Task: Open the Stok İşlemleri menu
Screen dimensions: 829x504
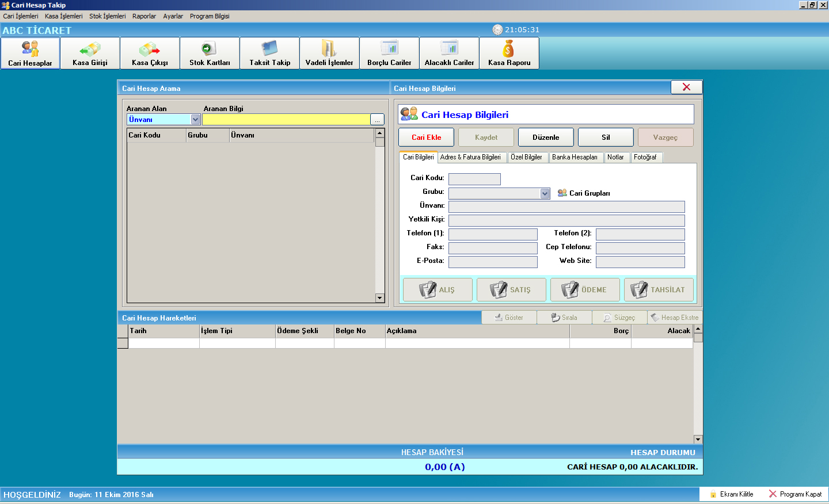Action: coord(107,16)
